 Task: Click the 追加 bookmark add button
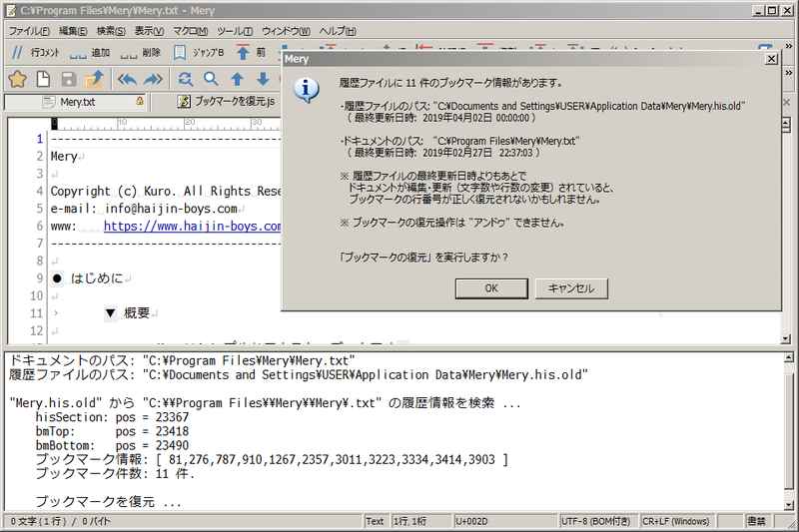[90, 53]
